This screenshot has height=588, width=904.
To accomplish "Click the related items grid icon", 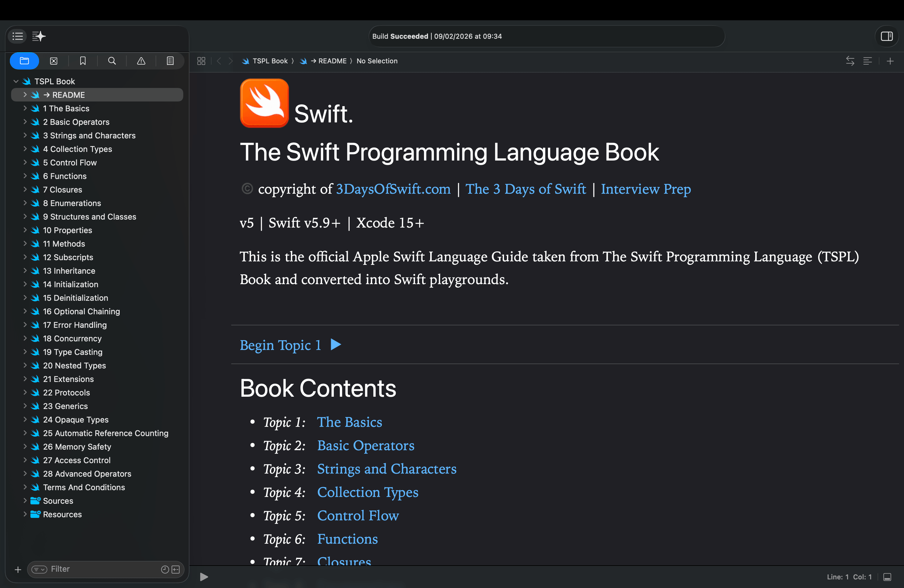I will pos(201,61).
